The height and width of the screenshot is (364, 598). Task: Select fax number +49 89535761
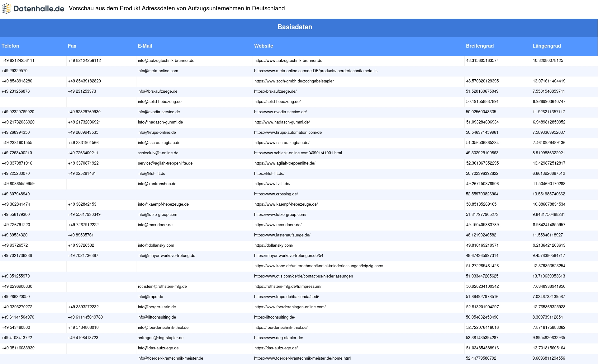(x=81, y=235)
